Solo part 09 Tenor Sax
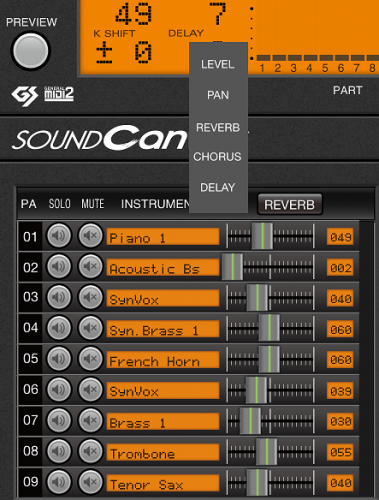The height and width of the screenshot is (500, 379). click(x=59, y=482)
